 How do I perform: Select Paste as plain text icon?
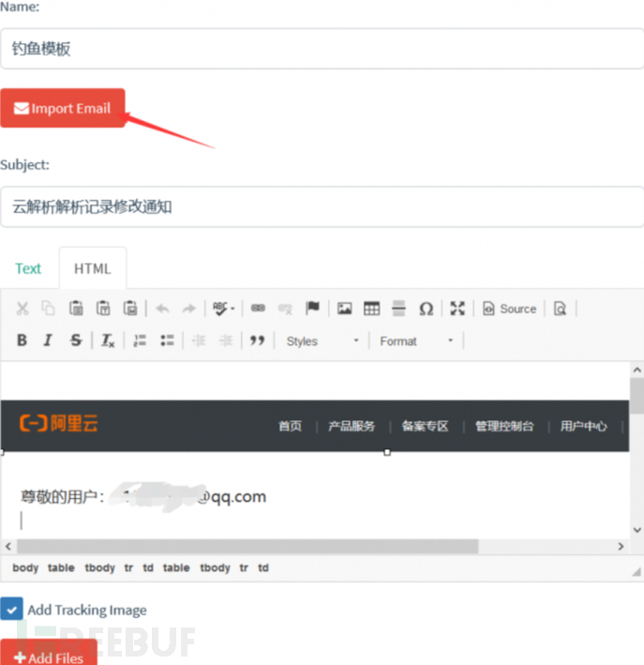pyautogui.click(x=103, y=309)
